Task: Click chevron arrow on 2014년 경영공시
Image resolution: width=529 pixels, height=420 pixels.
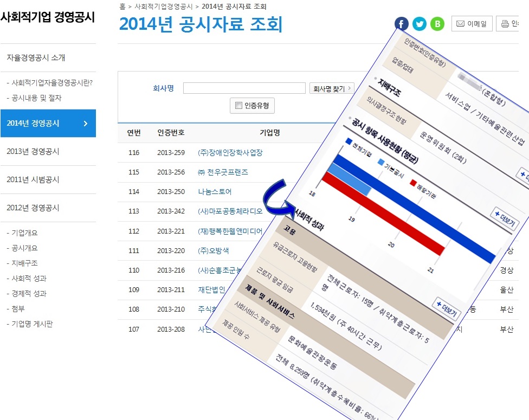Action: click(85, 124)
